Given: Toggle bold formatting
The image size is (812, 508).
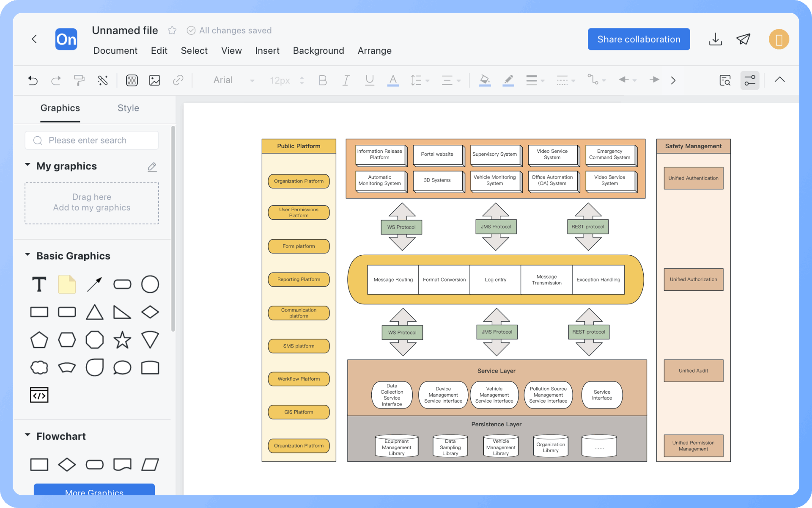Looking at the screenshot, I should pos(323,80).
